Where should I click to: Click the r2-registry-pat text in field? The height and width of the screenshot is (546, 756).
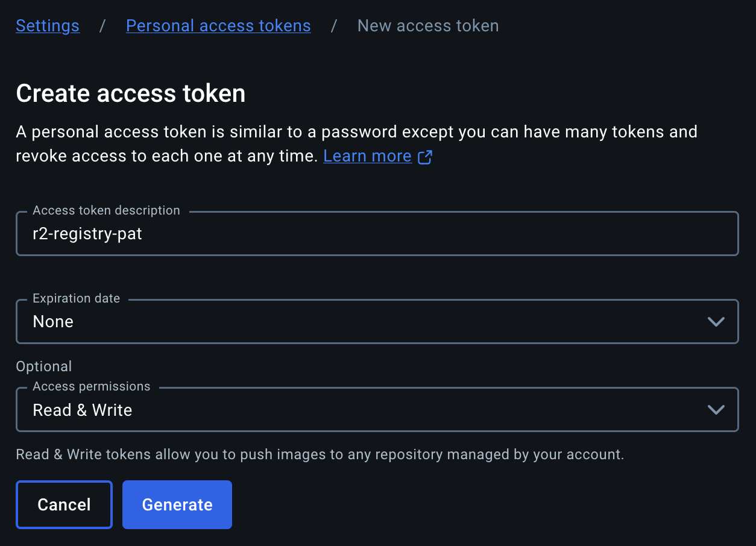tap(87, 234)
